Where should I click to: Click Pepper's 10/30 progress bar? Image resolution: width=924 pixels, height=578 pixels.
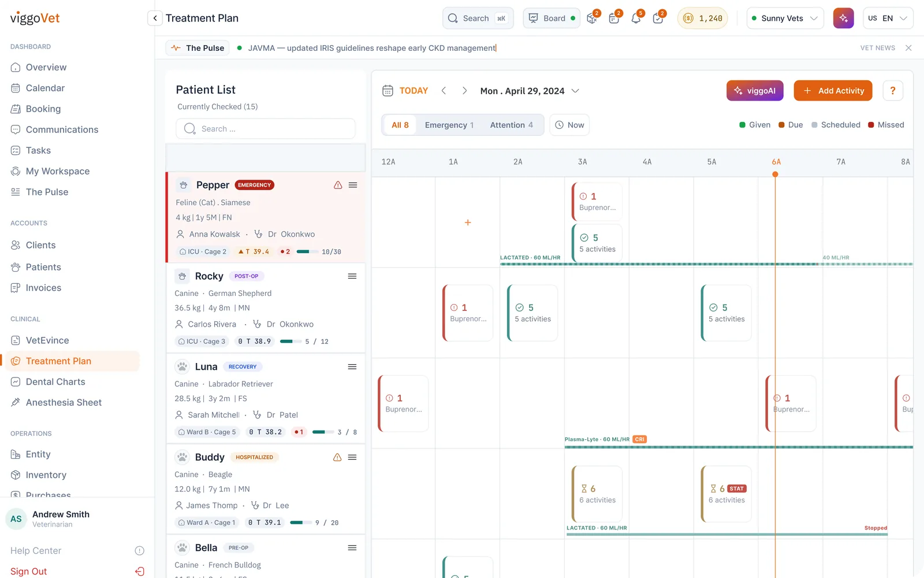307,252
